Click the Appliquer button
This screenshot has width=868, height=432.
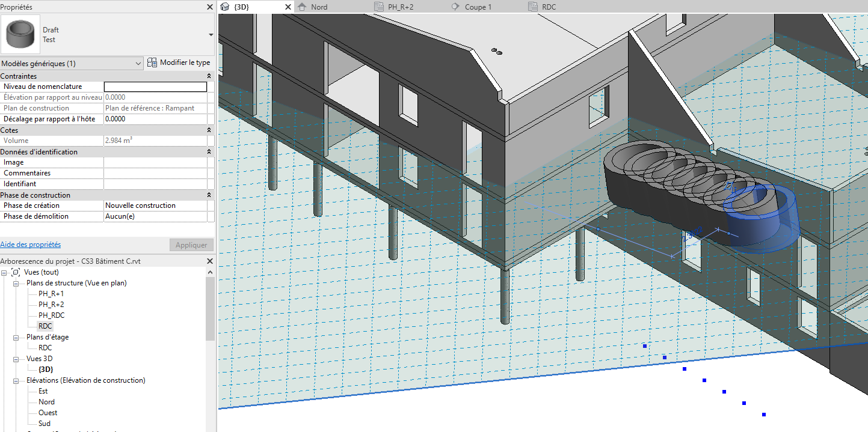coord(191,245)
